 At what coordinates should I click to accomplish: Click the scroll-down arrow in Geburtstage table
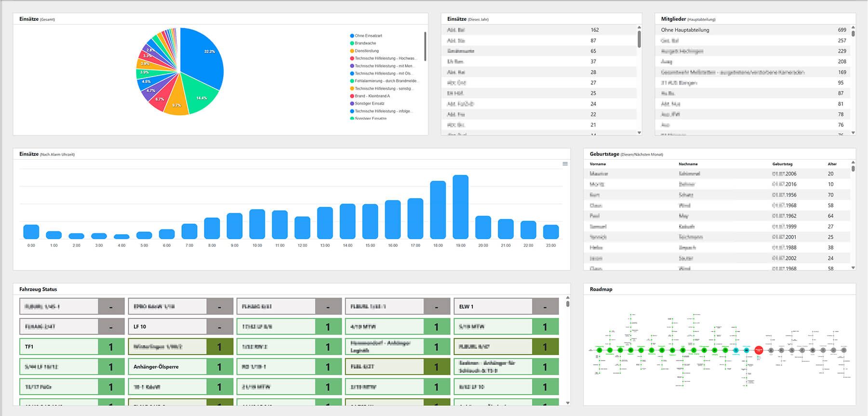[853, 268]
